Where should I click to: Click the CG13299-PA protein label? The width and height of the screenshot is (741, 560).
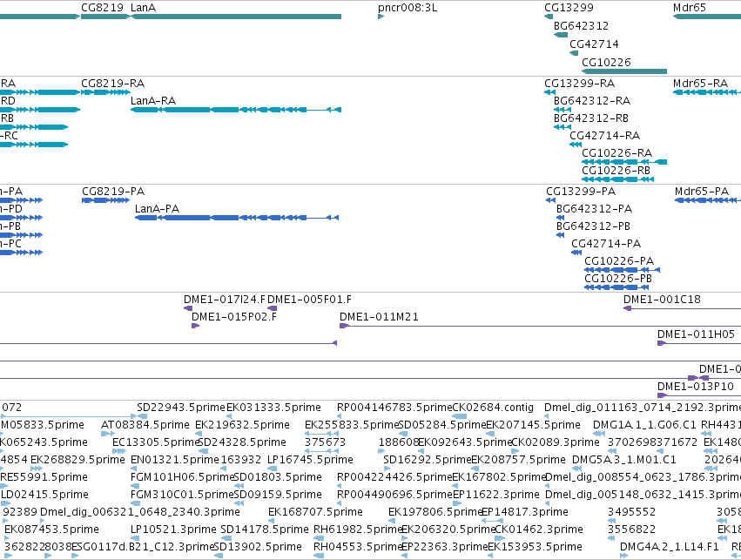581,192
